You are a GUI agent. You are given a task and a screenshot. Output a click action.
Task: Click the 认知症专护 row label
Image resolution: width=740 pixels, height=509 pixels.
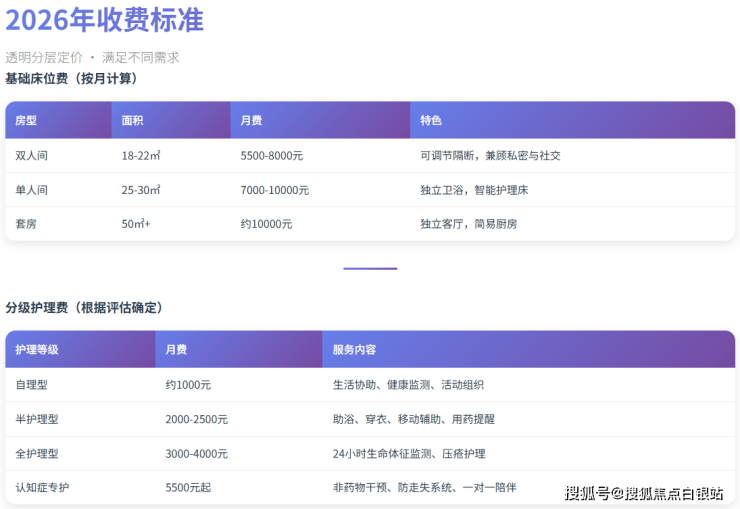[x=42, y=487]
